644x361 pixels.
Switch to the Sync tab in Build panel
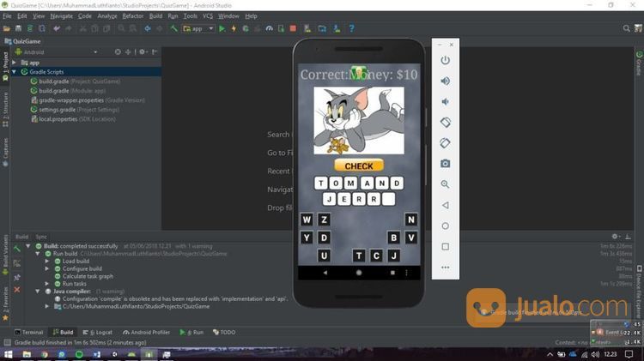click(41, 237)
